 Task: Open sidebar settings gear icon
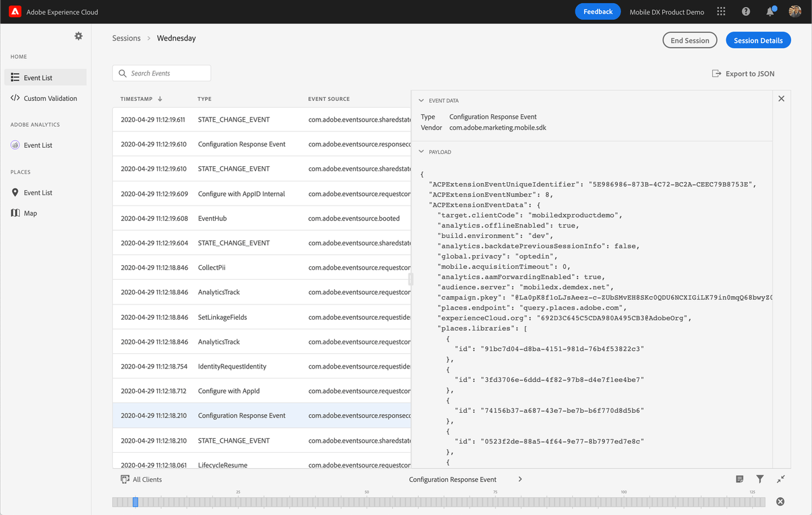(78, 36)
